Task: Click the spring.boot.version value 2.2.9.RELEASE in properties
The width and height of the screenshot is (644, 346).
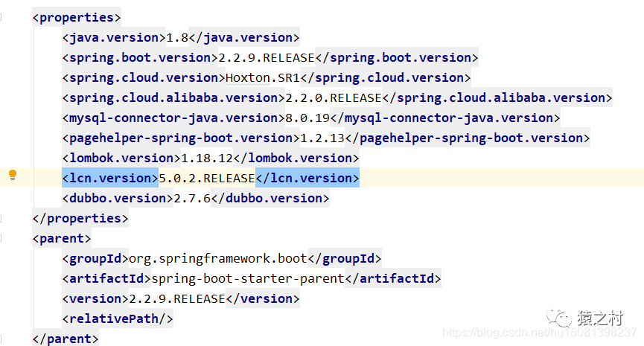Action: click(x=266, y=58)
